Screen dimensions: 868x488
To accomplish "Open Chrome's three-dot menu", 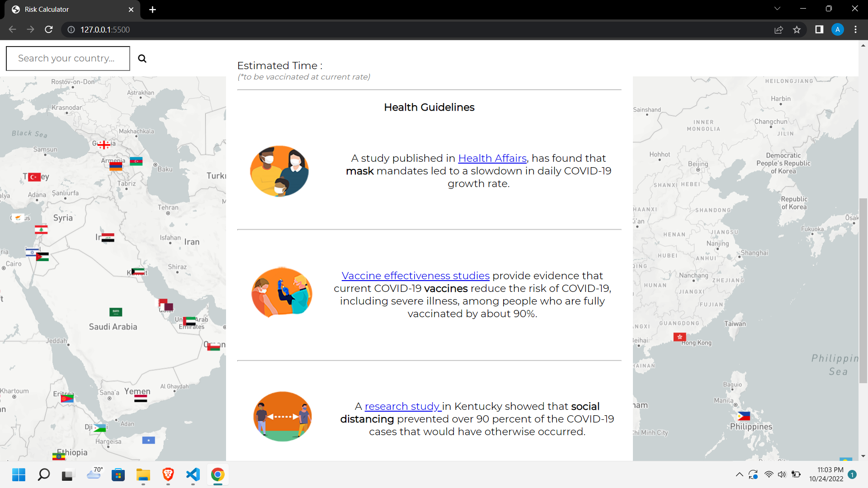I will pos(855,30).
